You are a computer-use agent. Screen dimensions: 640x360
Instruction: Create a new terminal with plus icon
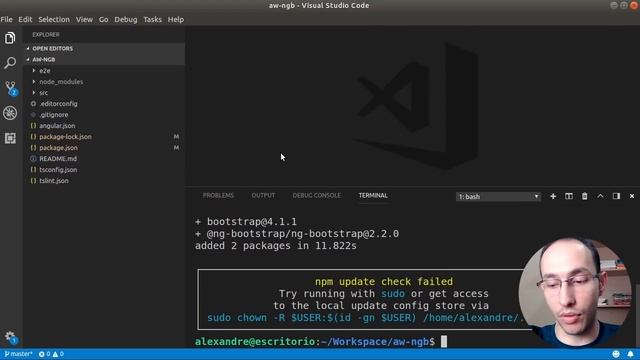coord(553,196)
